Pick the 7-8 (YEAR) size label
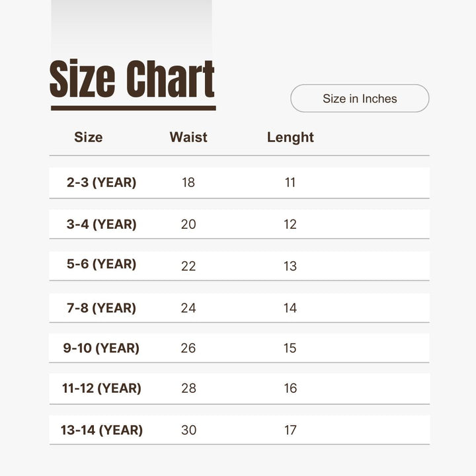The width and height of the screenshot is (476, 476). pyautogui.click(x=101, y=308)
